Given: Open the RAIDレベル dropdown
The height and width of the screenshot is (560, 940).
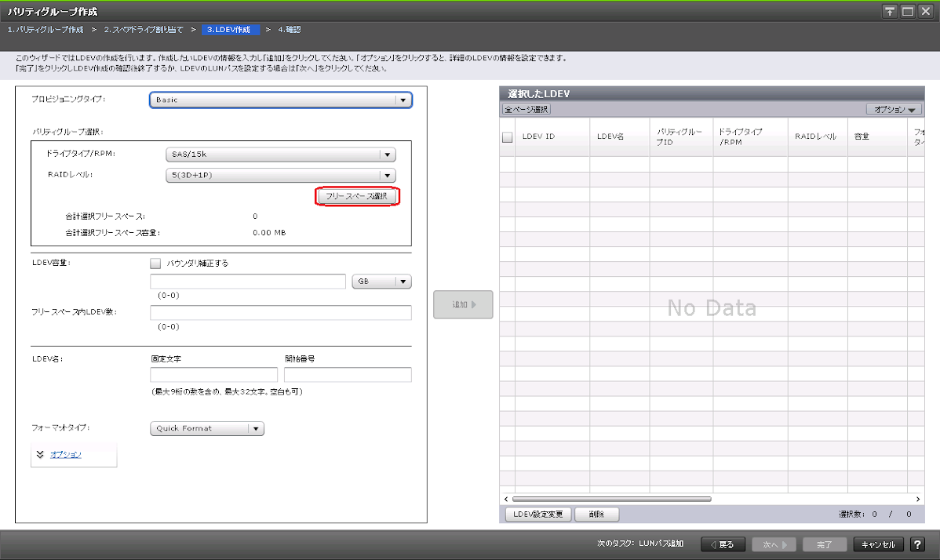Looking at the screenshot, I should [280, 176].
